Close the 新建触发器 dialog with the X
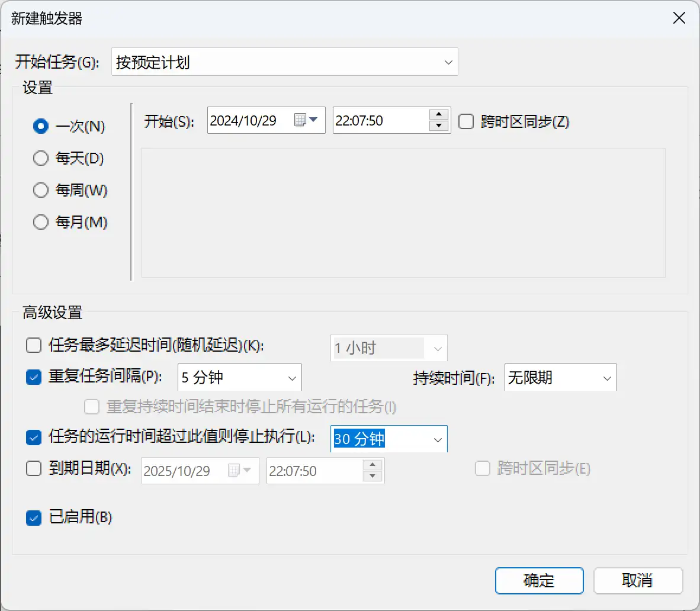This screenshot has width=700, height=611. coord(678,18)
